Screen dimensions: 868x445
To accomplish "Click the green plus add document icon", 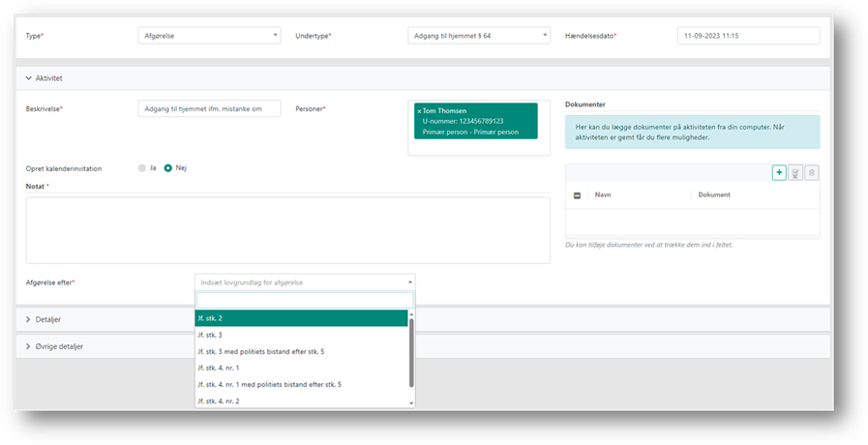I will (x=779, y=172).
